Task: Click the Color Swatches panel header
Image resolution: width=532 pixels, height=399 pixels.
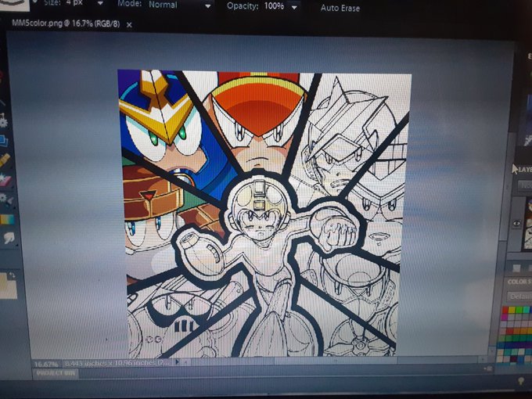Action: [x=519, y=282]
